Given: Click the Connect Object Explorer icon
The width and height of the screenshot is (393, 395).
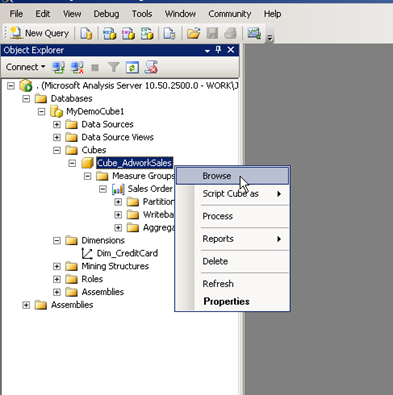Looking at the screenshot, I should click(x=58, y=67).
